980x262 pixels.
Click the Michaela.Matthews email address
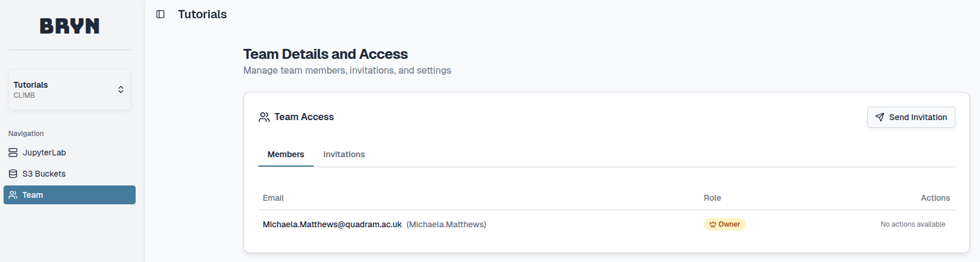(332, 224)
